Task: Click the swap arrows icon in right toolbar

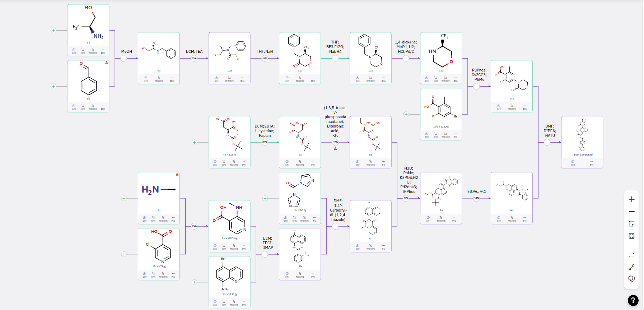Action: (x=631, y=255)
